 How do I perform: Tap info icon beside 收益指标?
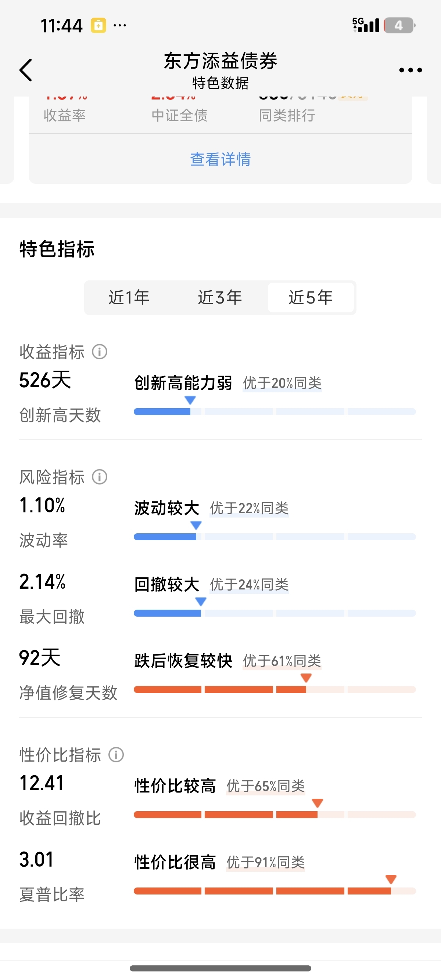tap(100, 352)
